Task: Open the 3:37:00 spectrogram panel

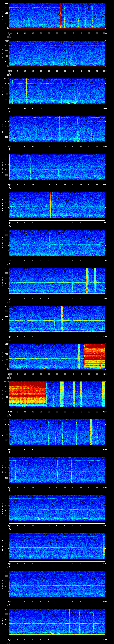Action: (57, 243)
